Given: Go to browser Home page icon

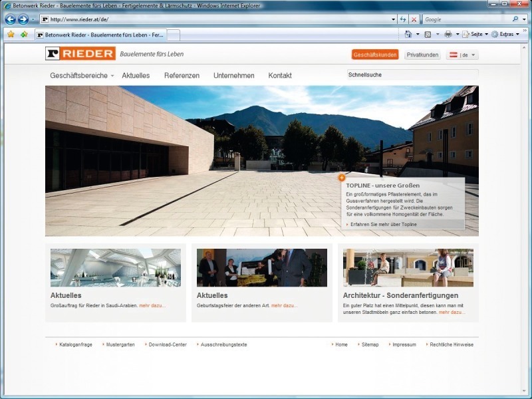Looking at the screenshot, I should (x=408, y=34).
